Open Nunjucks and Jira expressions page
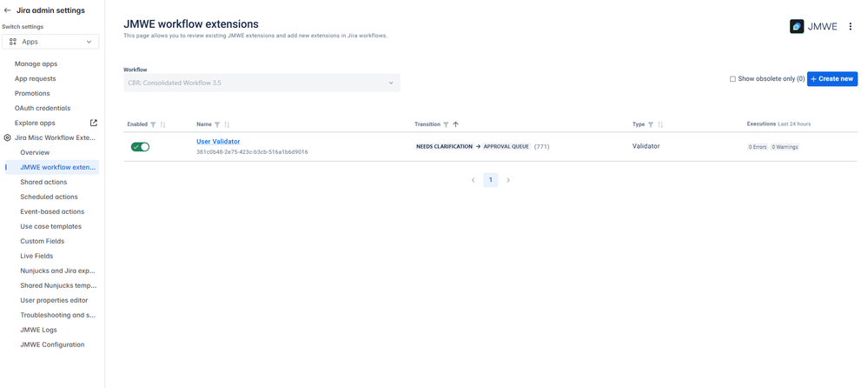This screenshot has height=388, width=868. 58,271
